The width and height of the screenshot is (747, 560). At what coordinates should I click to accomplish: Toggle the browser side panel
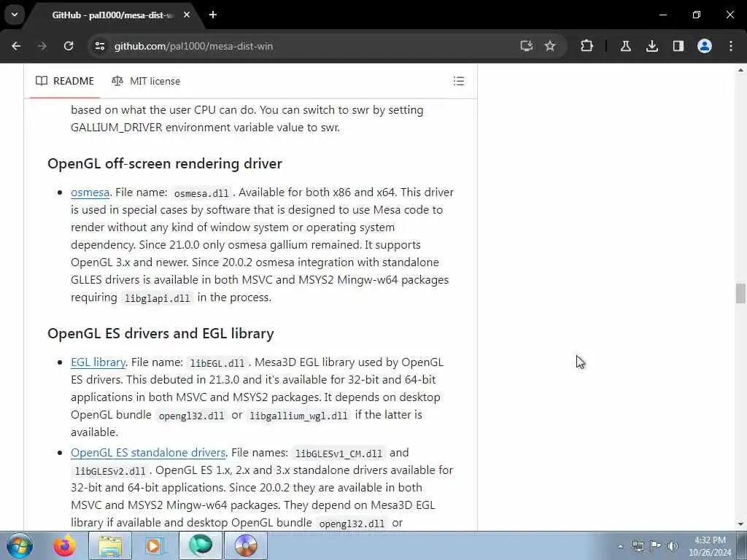click(x=678, y=46)
